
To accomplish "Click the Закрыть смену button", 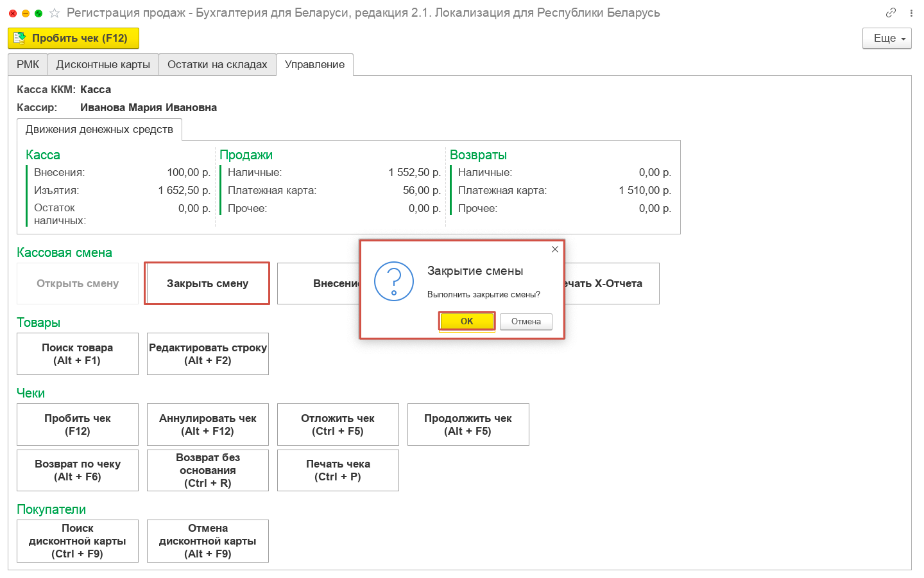I will click(x=207, y=284).
